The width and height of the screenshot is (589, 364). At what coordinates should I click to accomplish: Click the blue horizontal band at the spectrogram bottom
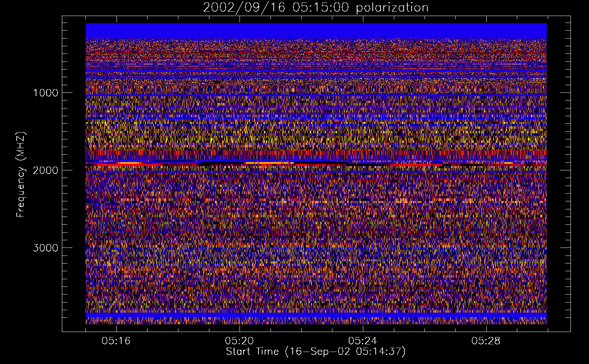point(316,315)
